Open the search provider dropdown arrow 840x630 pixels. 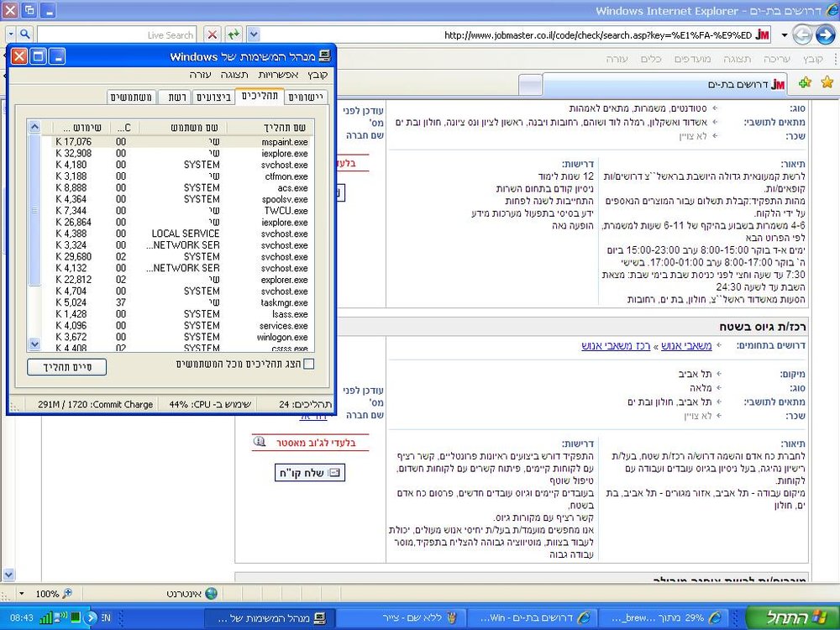tap(11, 34)
